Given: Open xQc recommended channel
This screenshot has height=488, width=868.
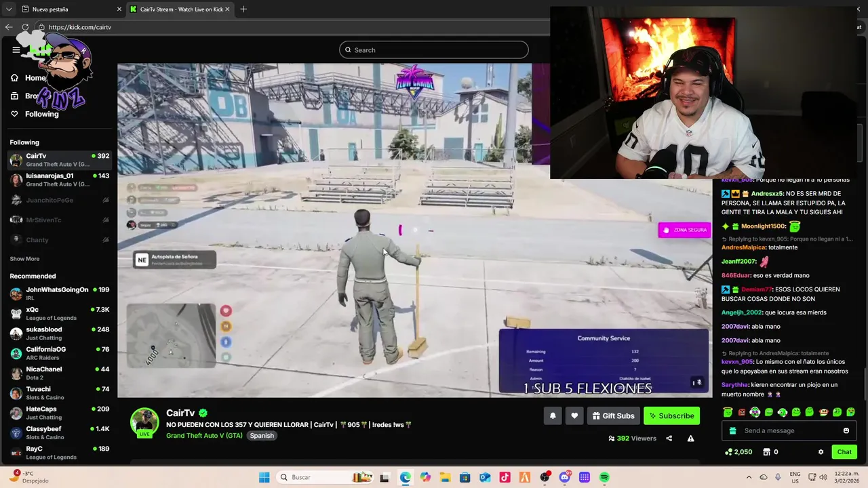Looking at the screenshot, I should click(x=59, y=313).
